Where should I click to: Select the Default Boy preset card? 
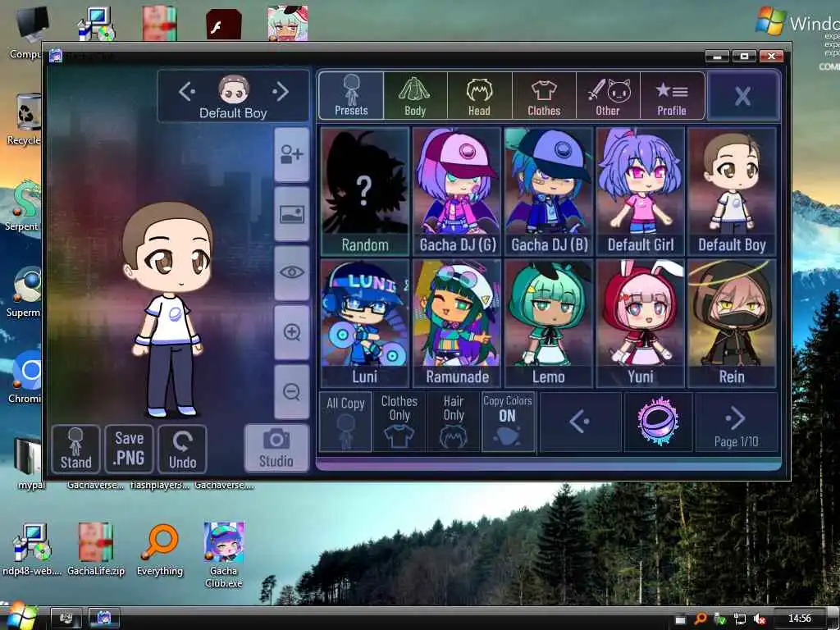[x=732, y=191]
